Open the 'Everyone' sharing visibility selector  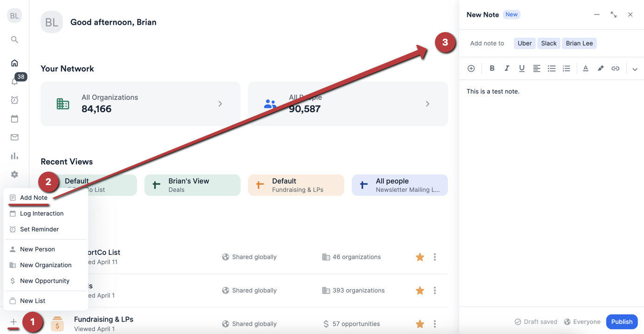(x=582, y=321)
